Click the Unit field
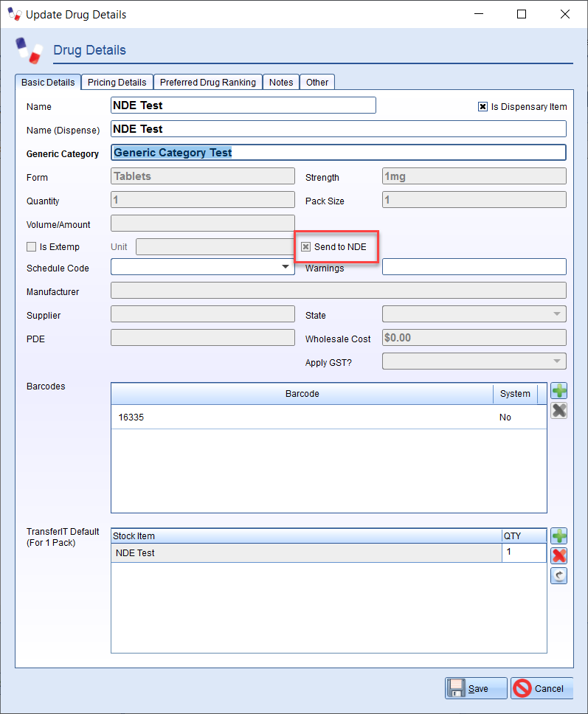The width and height of the screenshot is (588, 714). 215,247
